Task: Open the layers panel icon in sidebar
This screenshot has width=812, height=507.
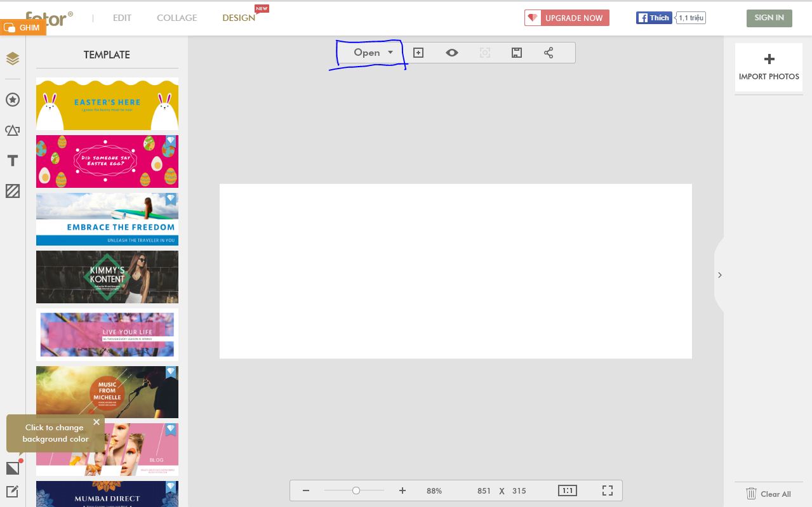Action: tap(13, 58)
